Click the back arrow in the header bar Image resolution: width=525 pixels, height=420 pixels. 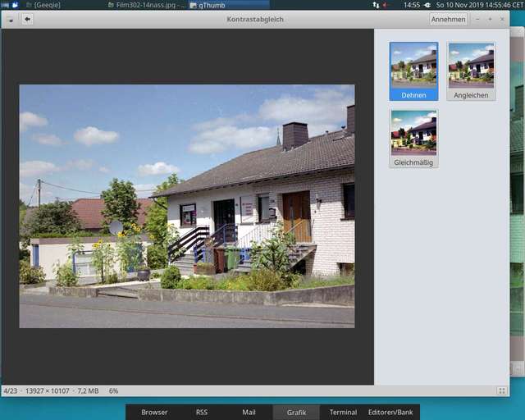[x=27, y=19]
